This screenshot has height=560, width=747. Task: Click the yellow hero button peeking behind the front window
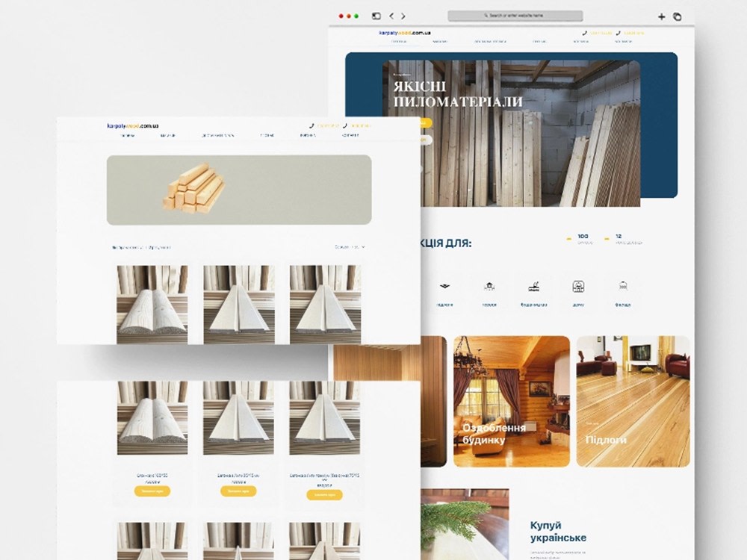click(426, 123)
